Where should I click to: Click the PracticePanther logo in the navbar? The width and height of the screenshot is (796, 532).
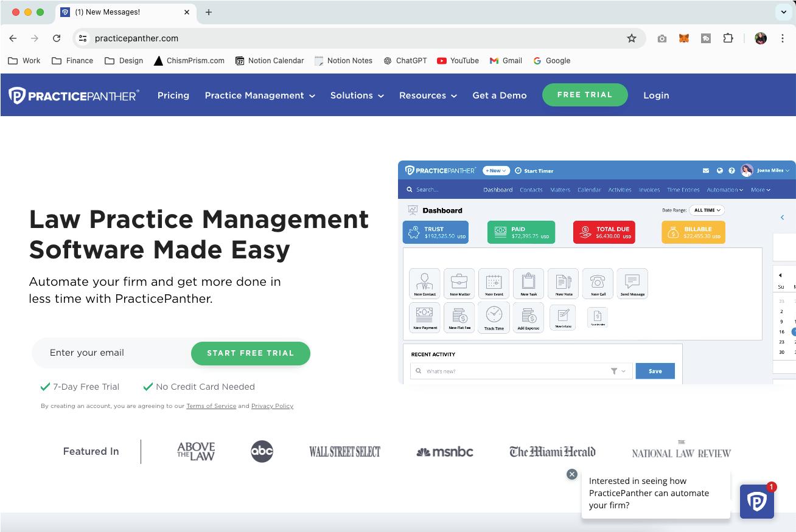(74, 95)
